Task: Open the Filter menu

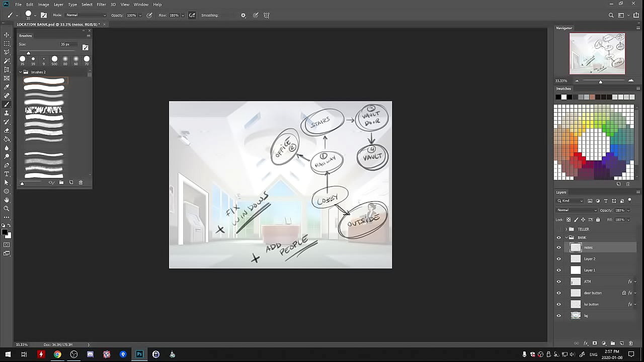Action: [x=101, y=5]
